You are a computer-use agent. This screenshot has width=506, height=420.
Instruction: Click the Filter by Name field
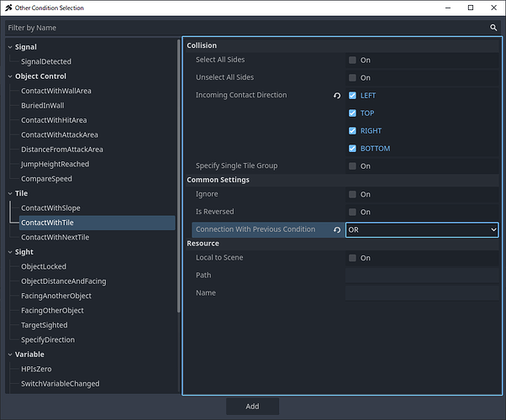[x=244, y=28]
